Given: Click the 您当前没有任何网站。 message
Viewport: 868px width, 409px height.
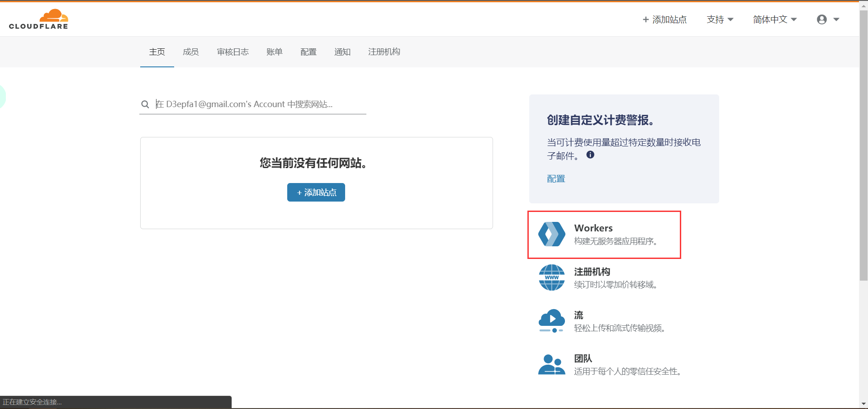Looking at the screenshot, I should coord(313,163).
